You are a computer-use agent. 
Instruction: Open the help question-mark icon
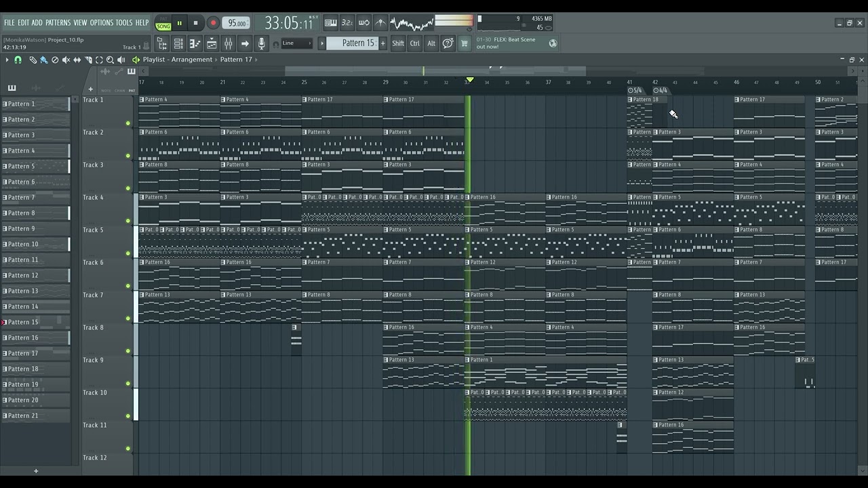(448, 43)
